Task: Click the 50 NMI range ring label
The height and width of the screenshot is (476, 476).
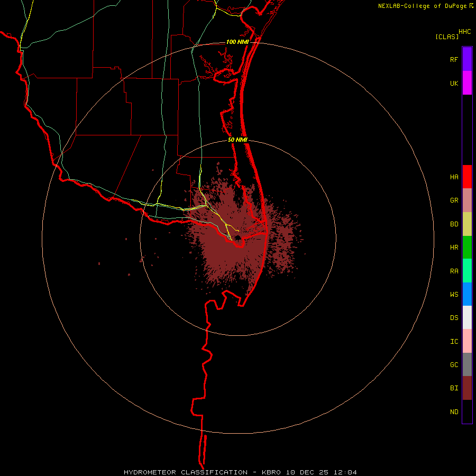Action: [x=237, y=140]
